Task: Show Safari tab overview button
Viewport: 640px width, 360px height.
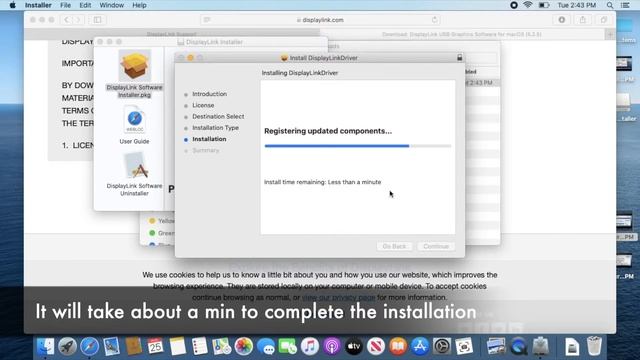Action: (604, 20)
